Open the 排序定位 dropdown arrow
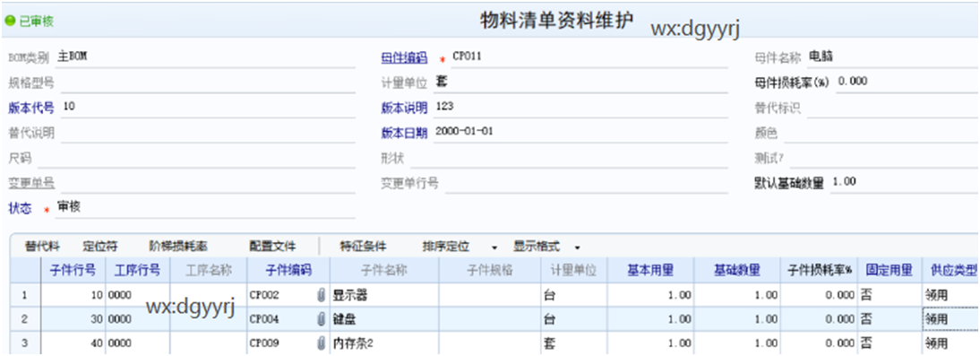Image resolution: width=980 pixels, height=356 pixels. 494,247
